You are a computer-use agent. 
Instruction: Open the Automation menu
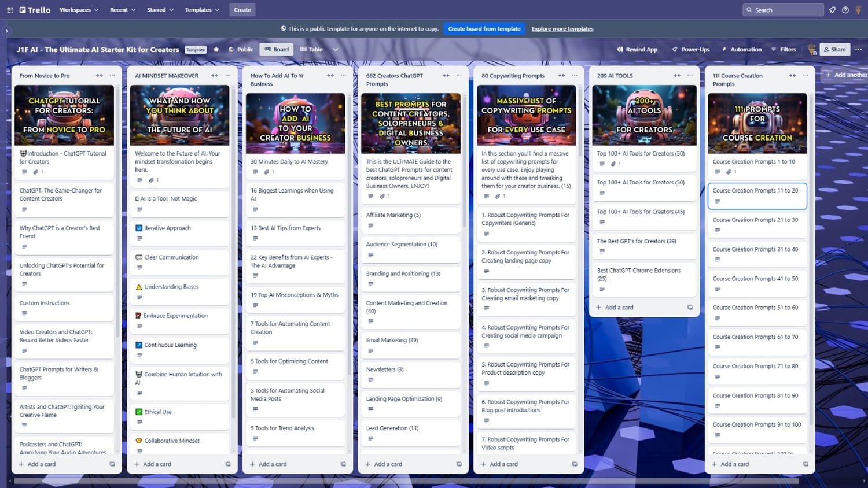[x=741, y=50]
